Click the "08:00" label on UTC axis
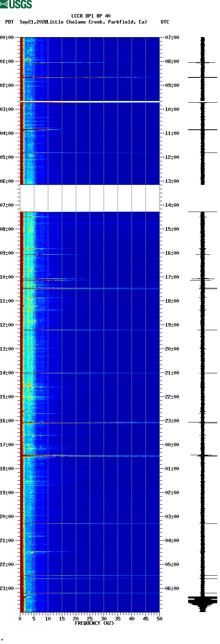The image size is (220, 644). pos(172,61)
